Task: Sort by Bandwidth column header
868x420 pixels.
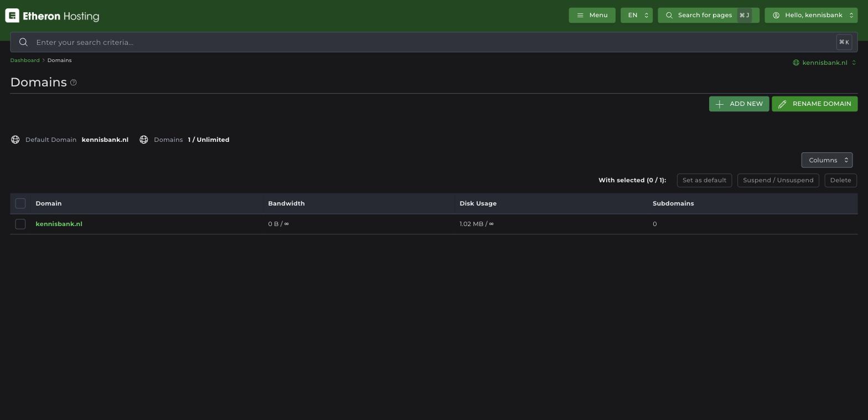Action: click(286, 203)
